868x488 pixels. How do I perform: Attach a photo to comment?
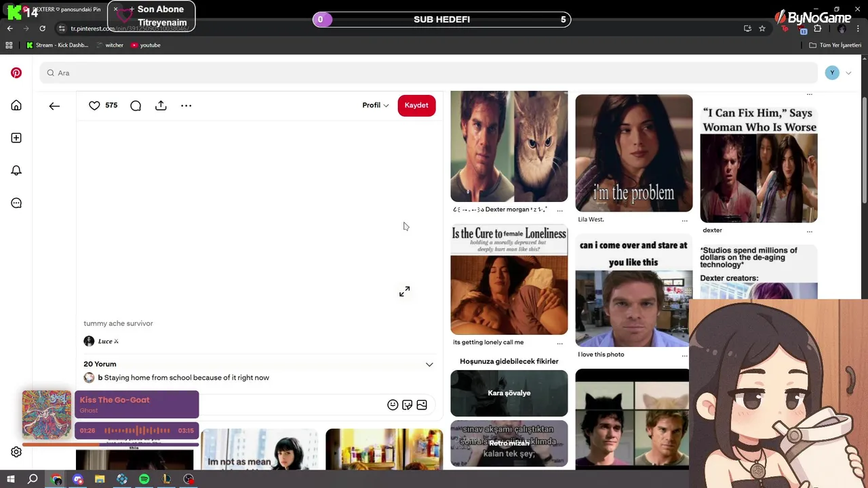[422, 405]
